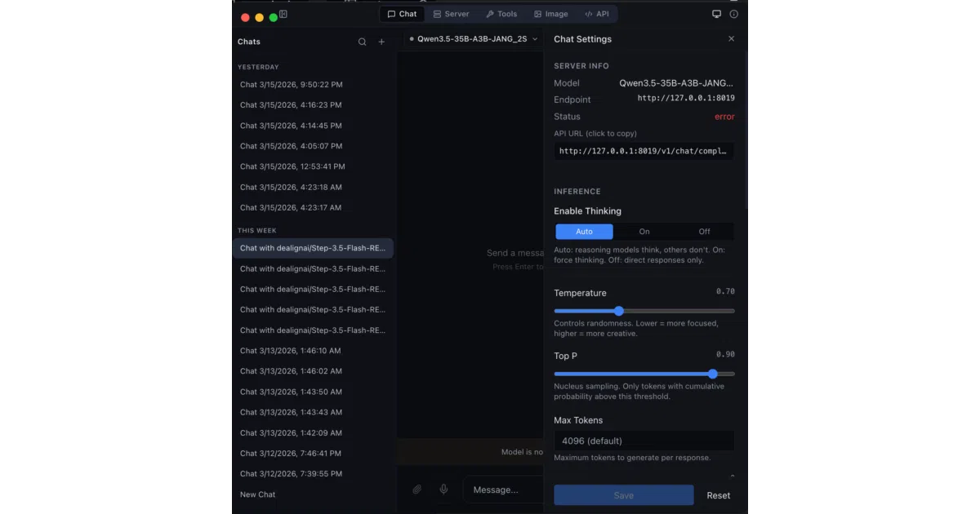Close the Chat Settings panel
Screen dimensions: 980x514
(x=731, y=39)
